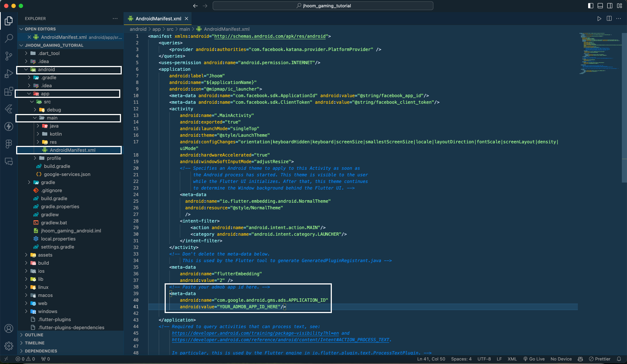Open the Explorer view in activity bar
This screenshot has height=364, width=627.
click(9, 21)
